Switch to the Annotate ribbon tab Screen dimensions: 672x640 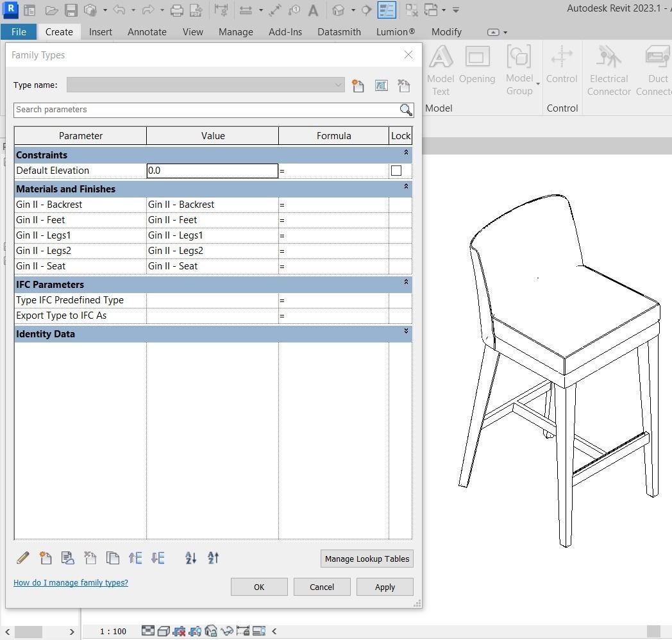pyautogui.click(x=147, y=32)
